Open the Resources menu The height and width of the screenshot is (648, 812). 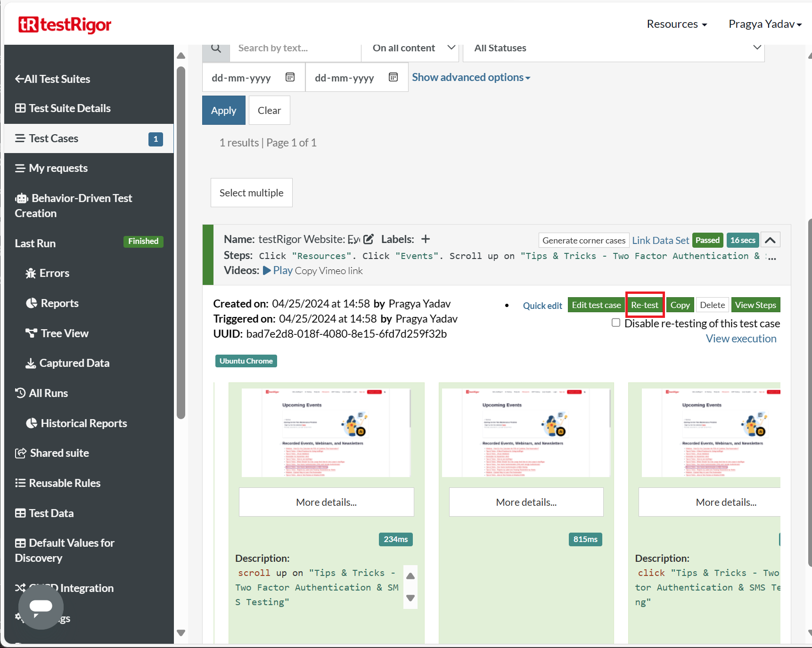676,24
